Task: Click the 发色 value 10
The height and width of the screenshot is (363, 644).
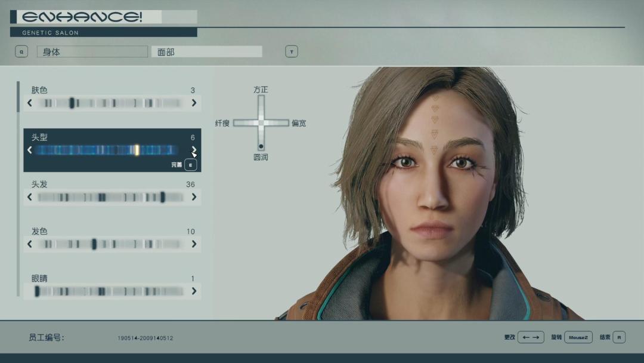Action: [191, 232]
